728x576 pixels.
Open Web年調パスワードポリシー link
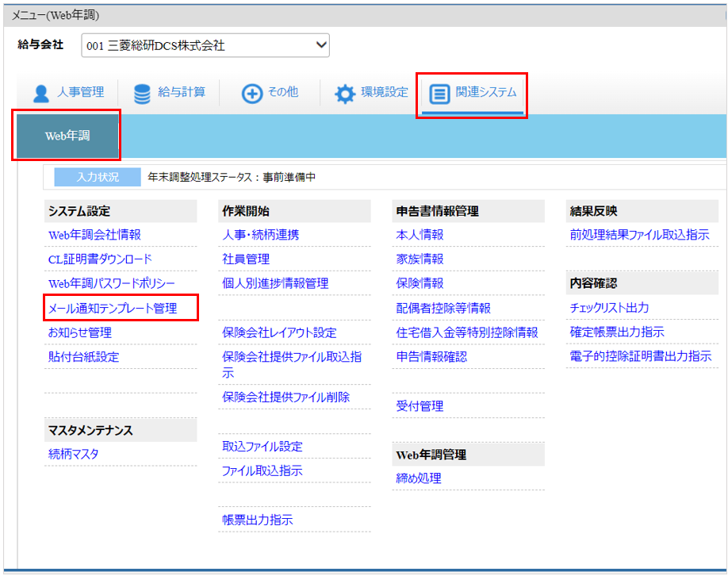(112, 283)
